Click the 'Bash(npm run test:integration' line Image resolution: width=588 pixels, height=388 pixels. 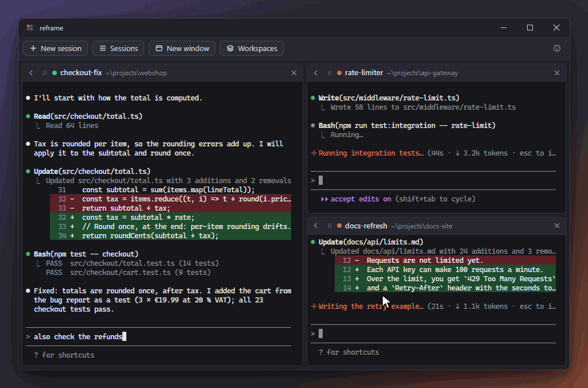point(407,126)
